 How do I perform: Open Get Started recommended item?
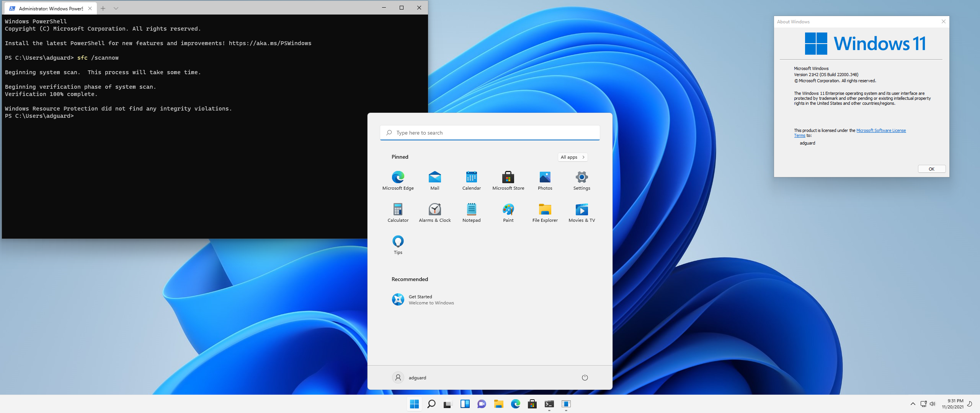point(423,299)
